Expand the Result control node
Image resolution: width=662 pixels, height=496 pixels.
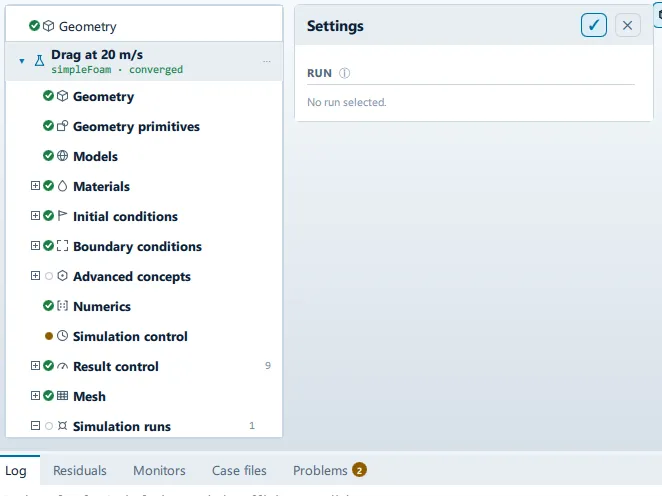click(x=35, y=366)
